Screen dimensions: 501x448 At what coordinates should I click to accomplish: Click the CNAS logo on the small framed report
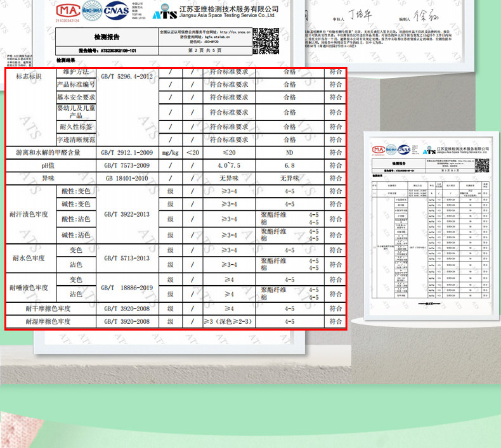point(403,150)
